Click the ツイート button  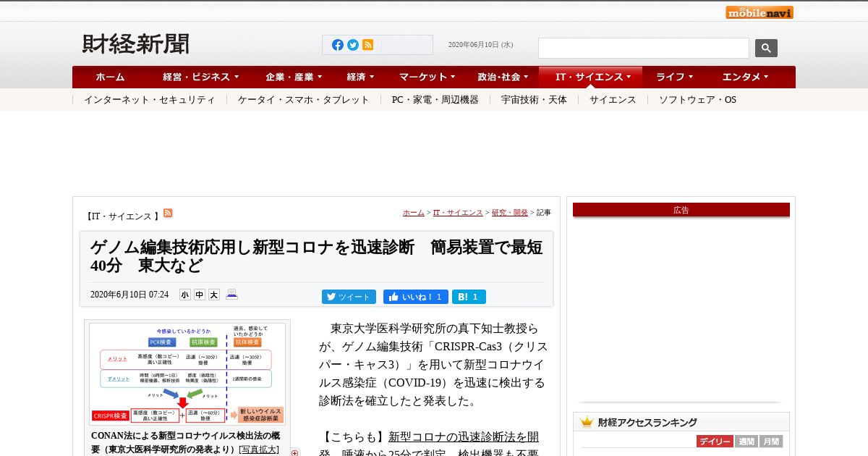coord(349,297)
